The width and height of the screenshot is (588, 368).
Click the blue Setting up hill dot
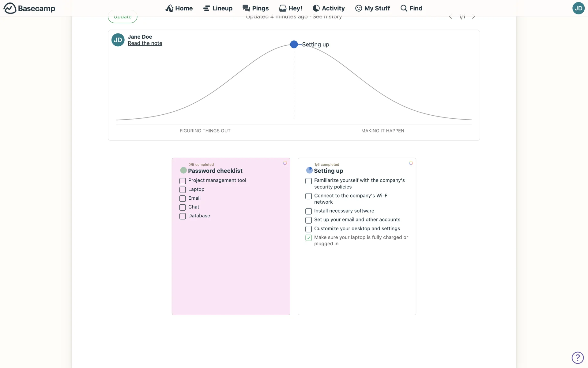(x=294, y=44)
